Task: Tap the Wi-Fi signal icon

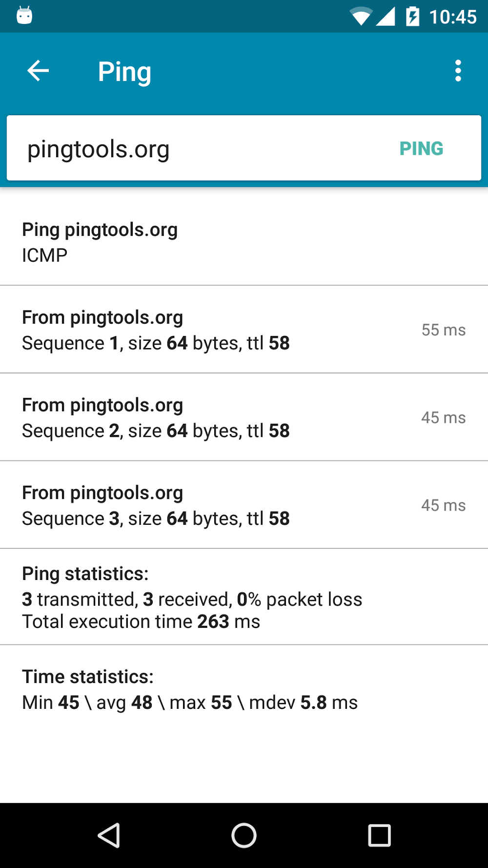Action: pyautogui.click(x=361, y=17)
